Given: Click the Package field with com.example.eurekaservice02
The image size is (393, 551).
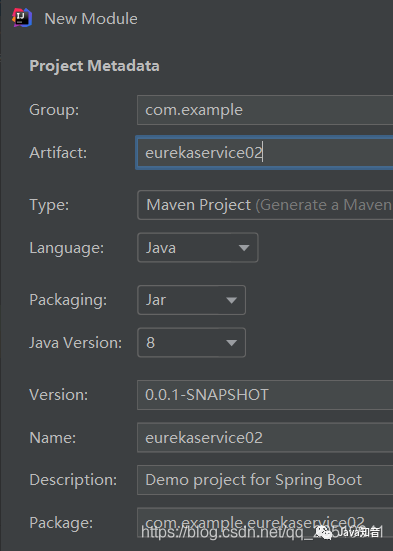Looking at the screenshot, I should tap(265, 523).
